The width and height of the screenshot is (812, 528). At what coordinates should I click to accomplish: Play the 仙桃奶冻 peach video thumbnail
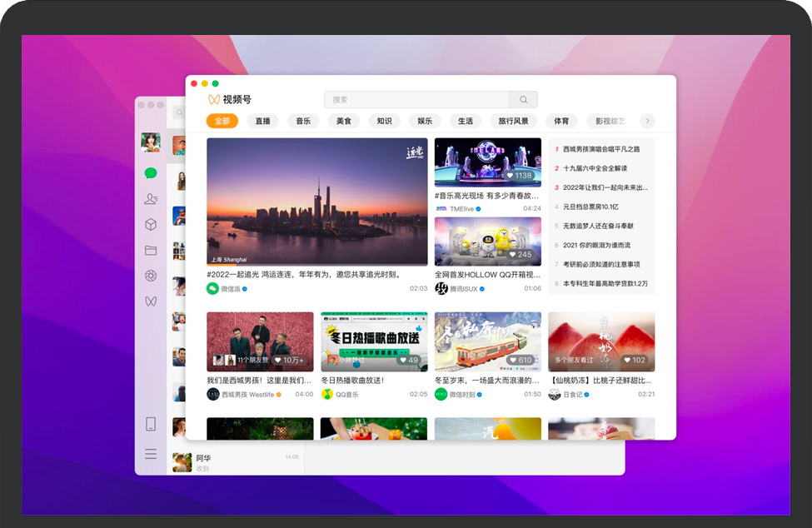pyautogui.click(x=601, y=341)
